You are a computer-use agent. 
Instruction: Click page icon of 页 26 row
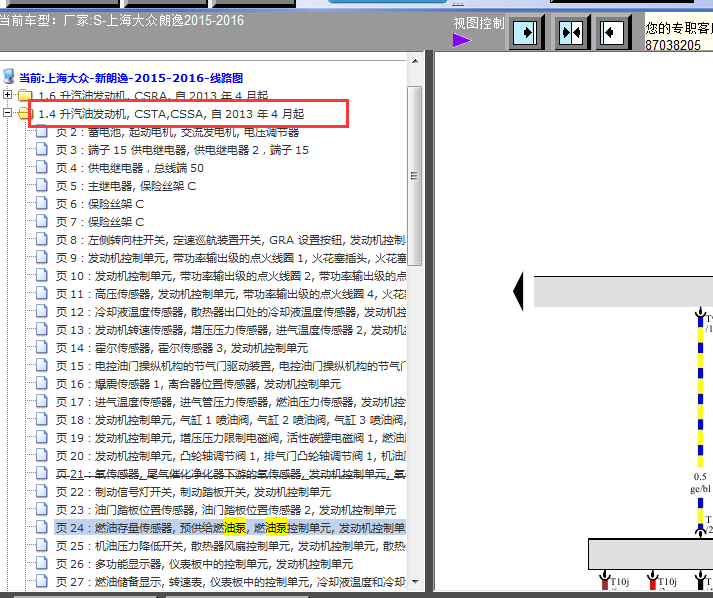click(x=41, y=563)
